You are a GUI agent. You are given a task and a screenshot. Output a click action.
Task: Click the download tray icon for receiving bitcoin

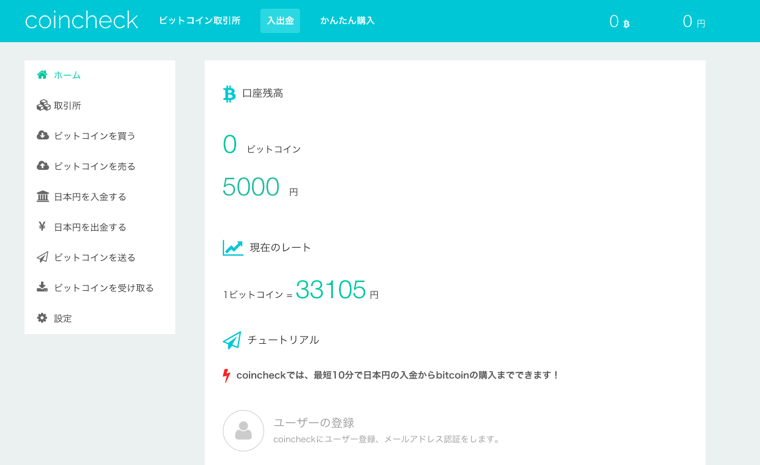42,287
